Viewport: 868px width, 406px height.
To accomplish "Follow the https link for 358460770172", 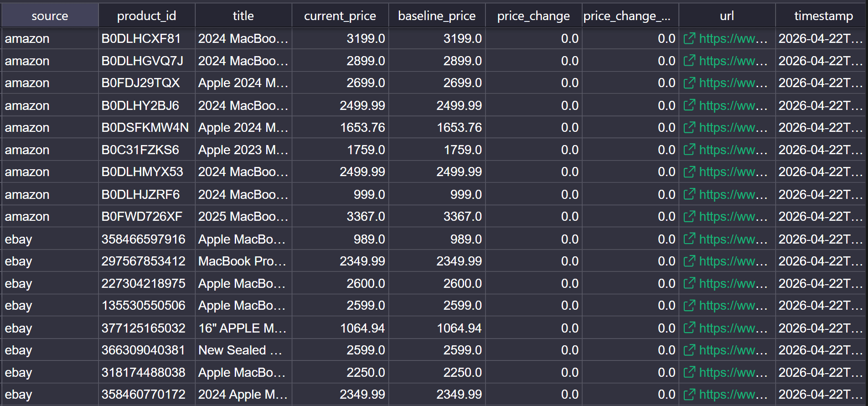I will pyautogui.click(x=733, y=394).
